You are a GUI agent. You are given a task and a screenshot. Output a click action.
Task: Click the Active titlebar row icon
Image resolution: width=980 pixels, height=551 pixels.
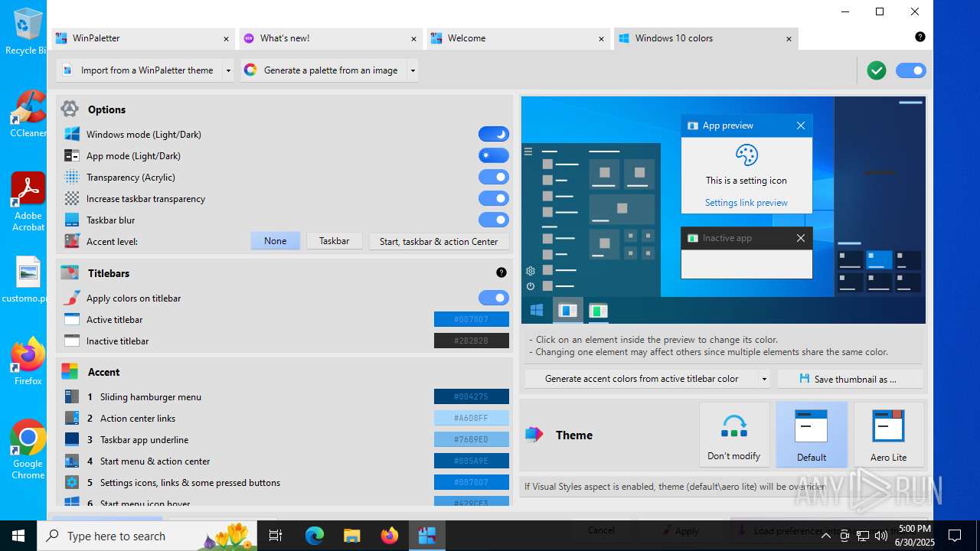[x=72, y=319]
